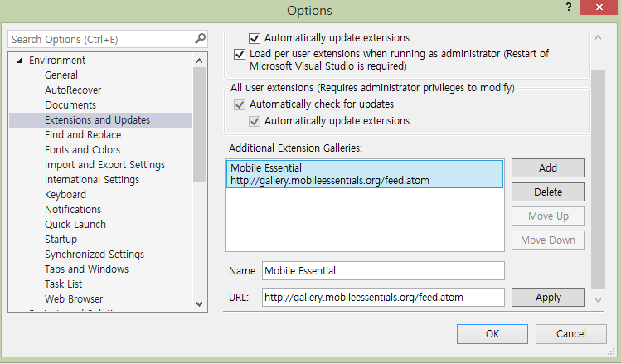Click the gallery URL text field
This screenshot has width=621, height=364.
pos(383,297)
